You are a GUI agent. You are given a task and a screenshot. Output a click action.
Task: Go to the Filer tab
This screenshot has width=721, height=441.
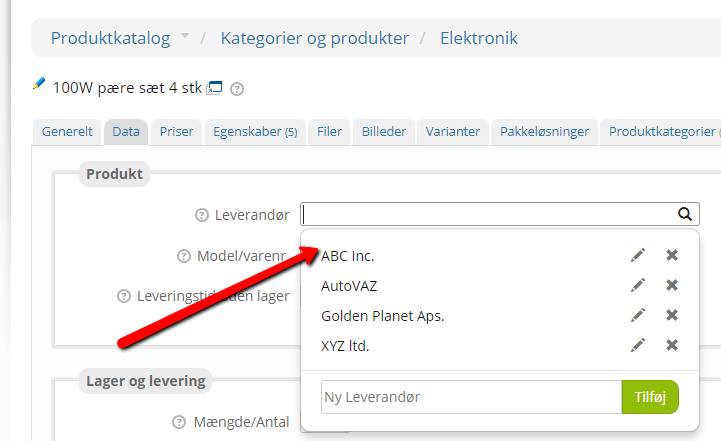click(329, 132)
